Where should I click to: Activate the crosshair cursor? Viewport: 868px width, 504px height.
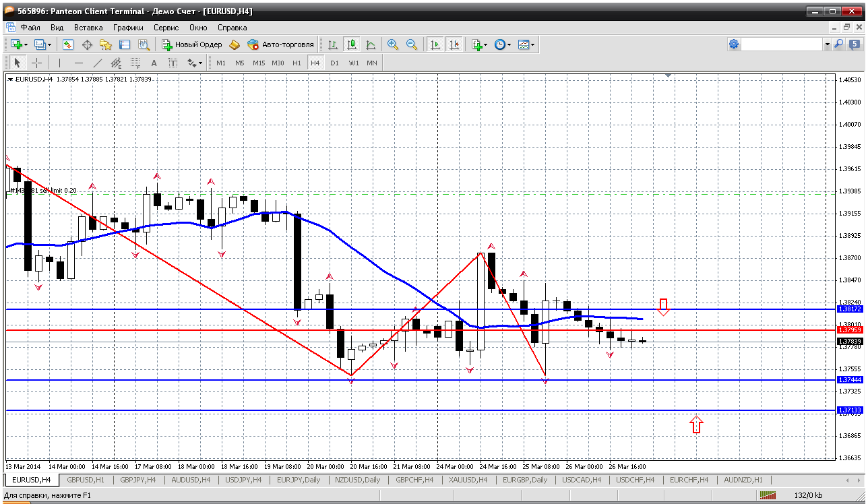tap(36, 63)
